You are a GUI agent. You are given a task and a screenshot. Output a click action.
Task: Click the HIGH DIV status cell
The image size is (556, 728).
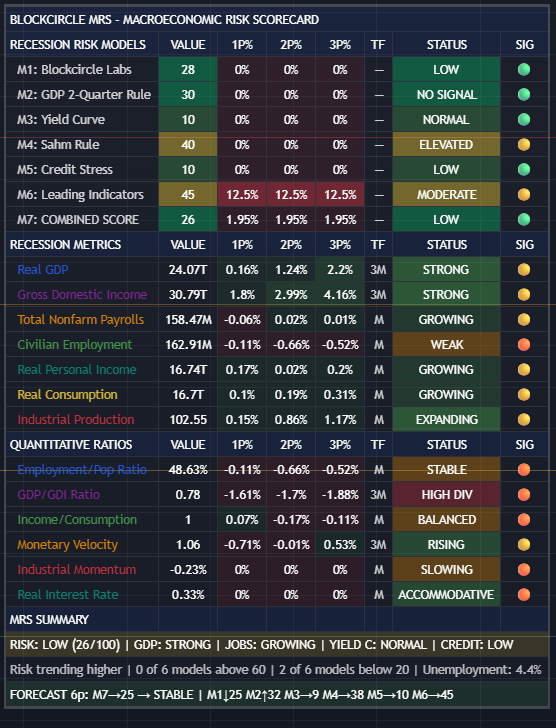click(x=446, y=494)
